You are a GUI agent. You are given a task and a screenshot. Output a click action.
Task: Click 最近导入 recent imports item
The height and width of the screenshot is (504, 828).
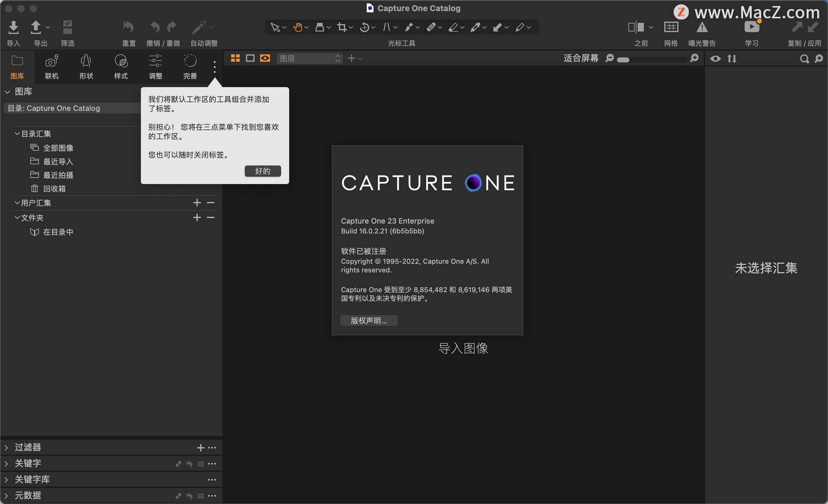[58, 161]
